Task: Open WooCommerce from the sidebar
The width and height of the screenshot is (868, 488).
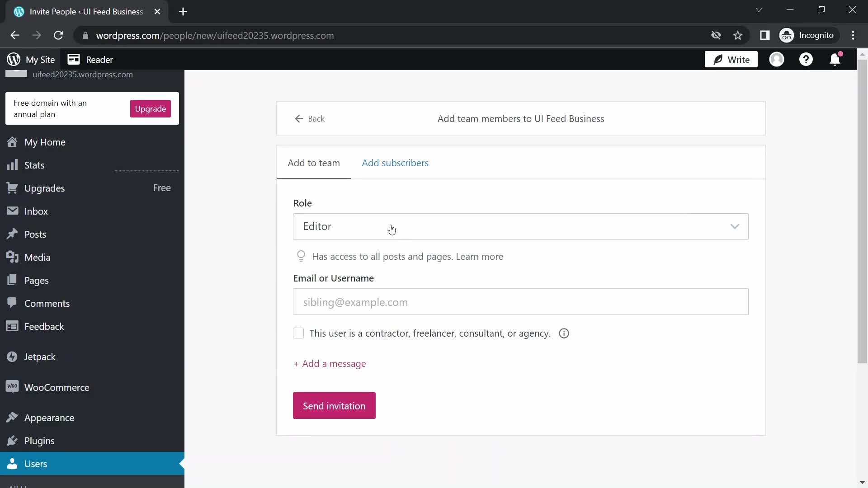Action: click(x=56, y=387)
